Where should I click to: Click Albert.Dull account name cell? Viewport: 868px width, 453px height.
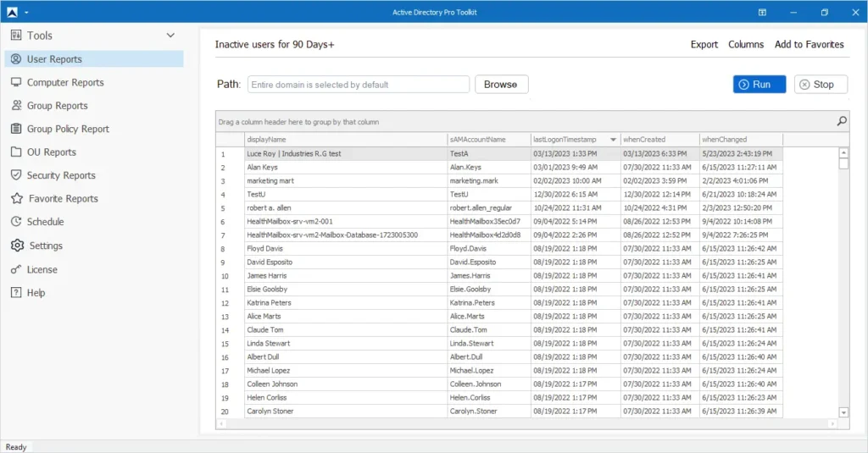(x=488, y=356)
